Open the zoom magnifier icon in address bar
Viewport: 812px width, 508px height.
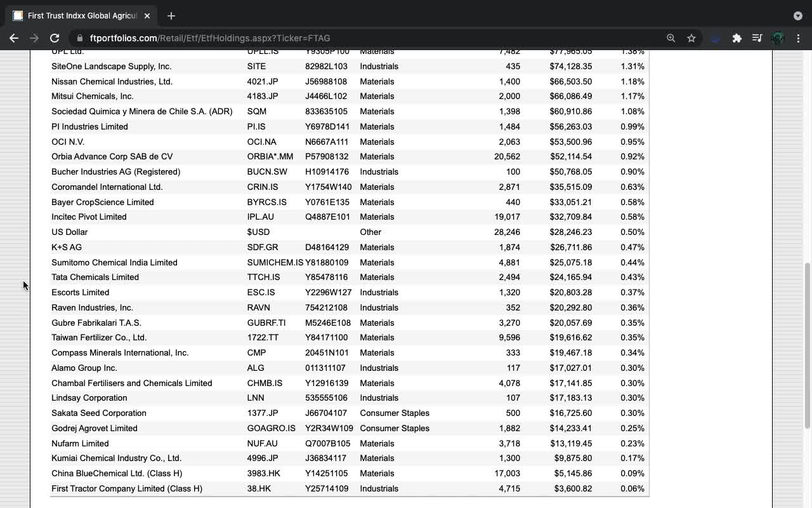pos(671,38)
